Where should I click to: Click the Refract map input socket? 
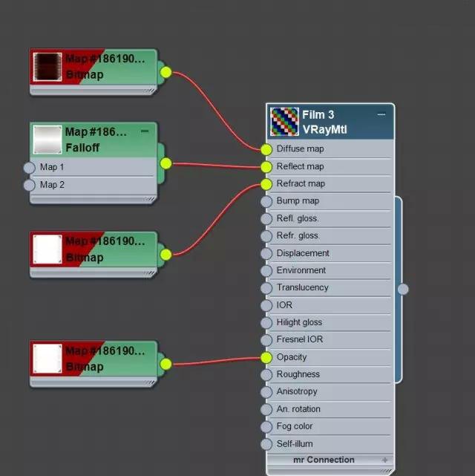[x=266, y=184]
